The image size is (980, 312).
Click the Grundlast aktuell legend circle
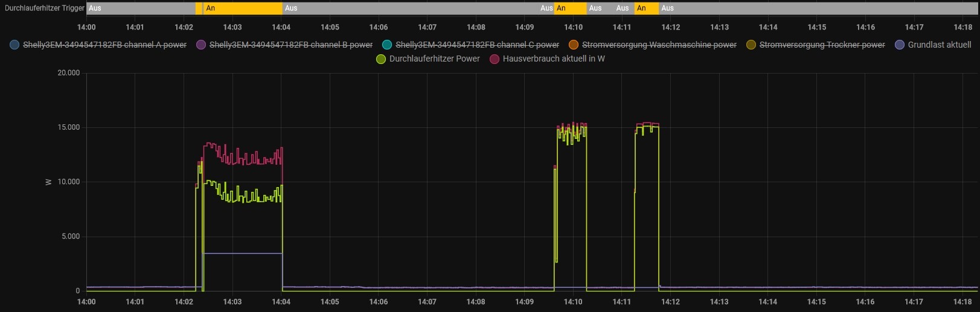pyautogui.click(x=900, y=45)
